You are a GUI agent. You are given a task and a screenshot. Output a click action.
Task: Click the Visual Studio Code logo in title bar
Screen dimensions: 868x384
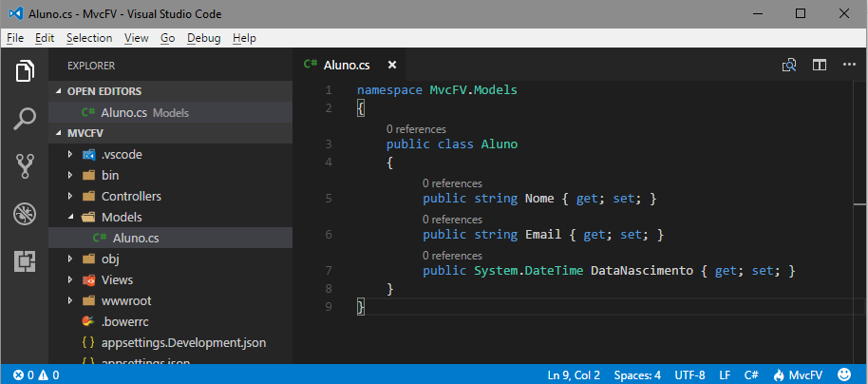click(x=15, y=14)
